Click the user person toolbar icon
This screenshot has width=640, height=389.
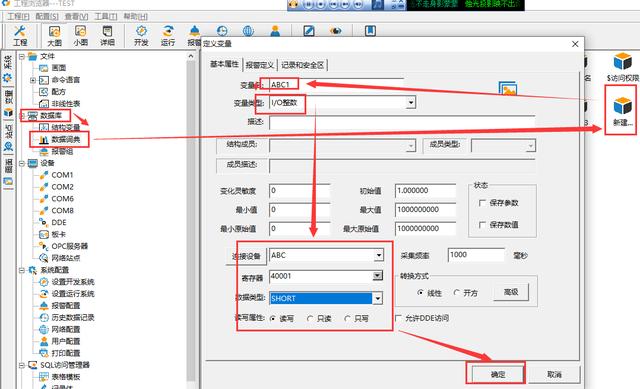(x=275, y=31)
